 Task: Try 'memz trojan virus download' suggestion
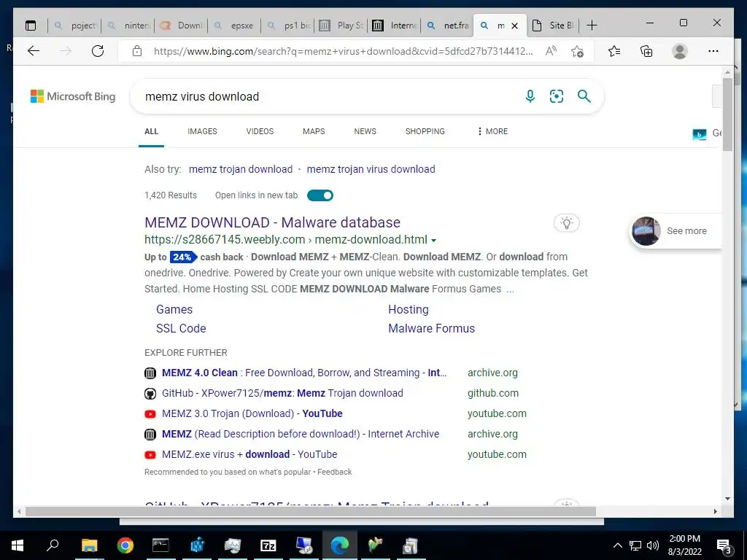[x=371, y=169]
